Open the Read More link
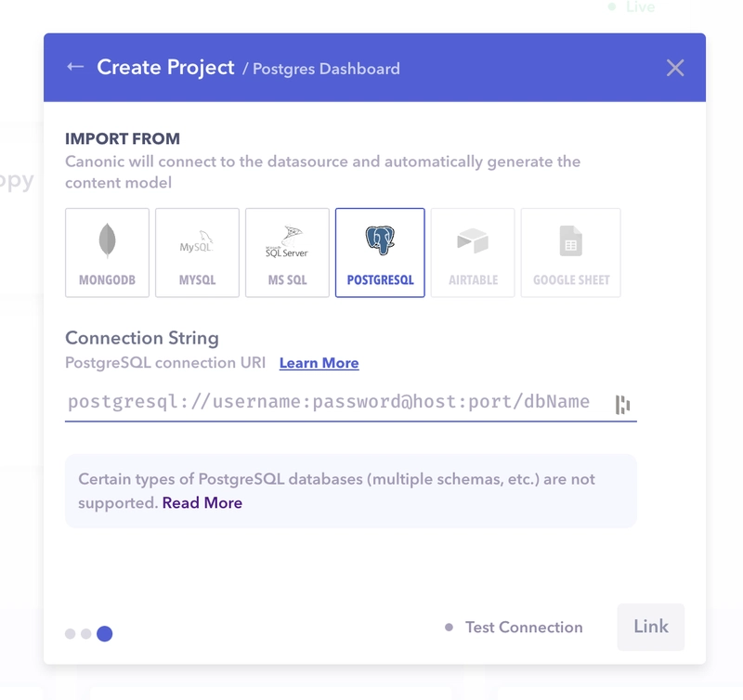Image resolution: width=743 pixels, height=700 pixels. [202, 502]
